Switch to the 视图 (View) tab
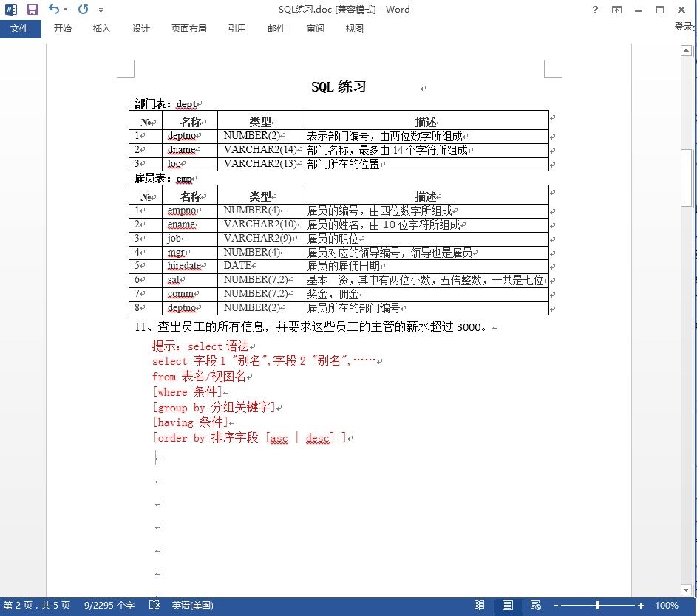This screenshot has width=697, height=616. (x=354, y=29)
